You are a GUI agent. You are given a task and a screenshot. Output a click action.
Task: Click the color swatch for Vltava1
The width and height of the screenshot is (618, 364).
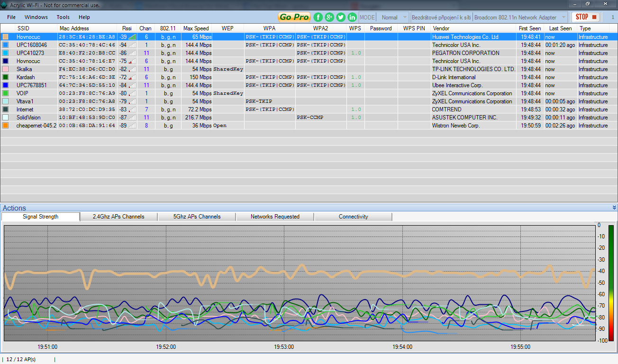click(5, 101)
